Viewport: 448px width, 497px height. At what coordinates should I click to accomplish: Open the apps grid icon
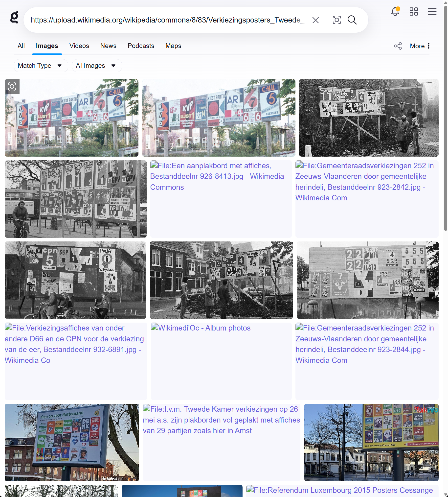tap(414, 12)
